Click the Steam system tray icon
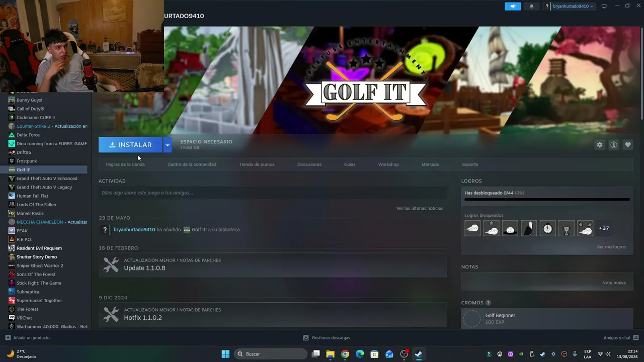This screenshot has width=644, height=362. pos(542,354)
